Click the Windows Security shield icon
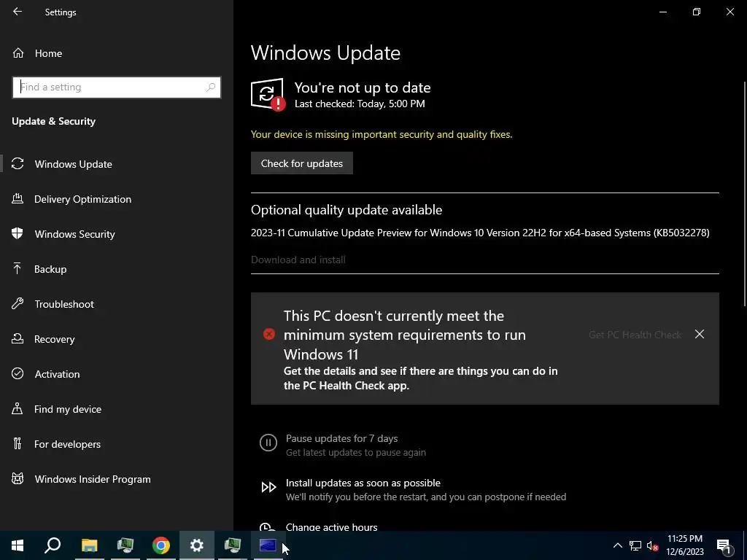This screenshot has height=560, width=747. click(18, 233)
